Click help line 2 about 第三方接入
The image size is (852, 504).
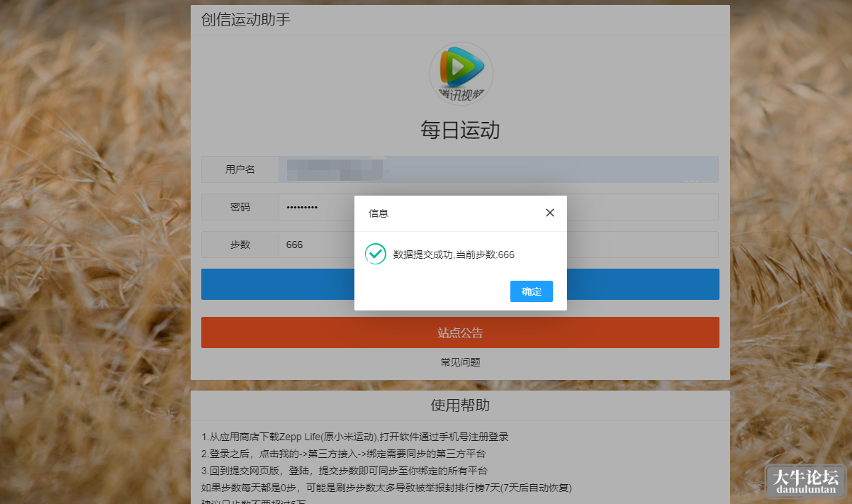click(343, 454)
